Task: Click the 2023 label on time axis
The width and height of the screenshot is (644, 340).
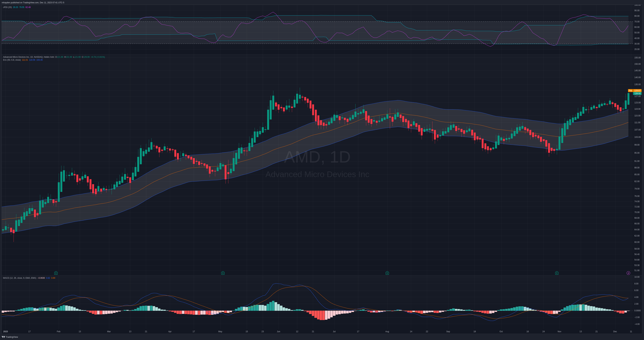Action: pyautogui.click(x=5, y=331)
